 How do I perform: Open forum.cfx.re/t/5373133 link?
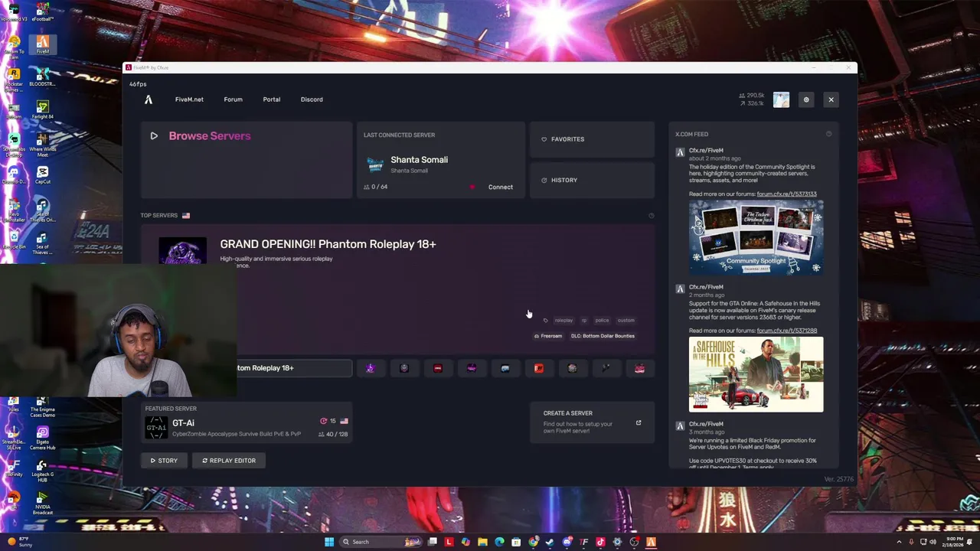(786, 194)
